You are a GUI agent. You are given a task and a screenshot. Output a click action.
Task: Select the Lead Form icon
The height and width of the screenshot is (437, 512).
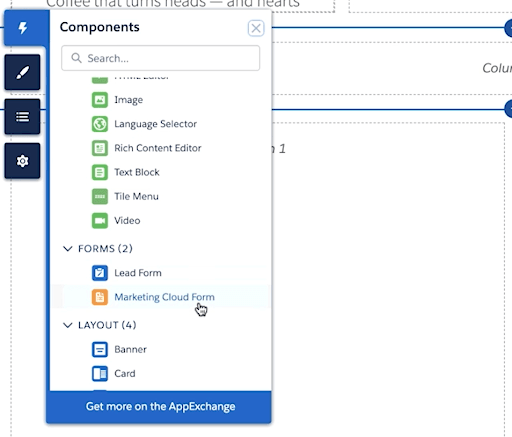coord(100,273)
